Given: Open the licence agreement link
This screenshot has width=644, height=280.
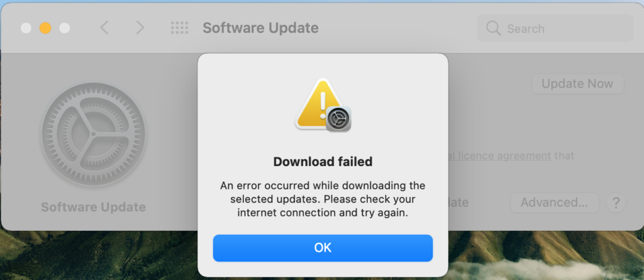Looking at the screenshot, I should pyautogui.click(x=499, y=156).
